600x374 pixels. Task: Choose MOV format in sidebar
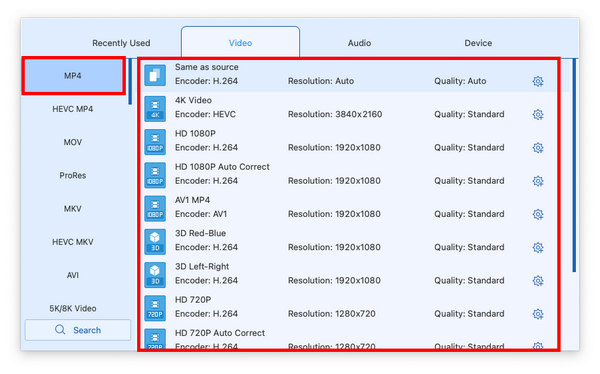pos(73,142)
